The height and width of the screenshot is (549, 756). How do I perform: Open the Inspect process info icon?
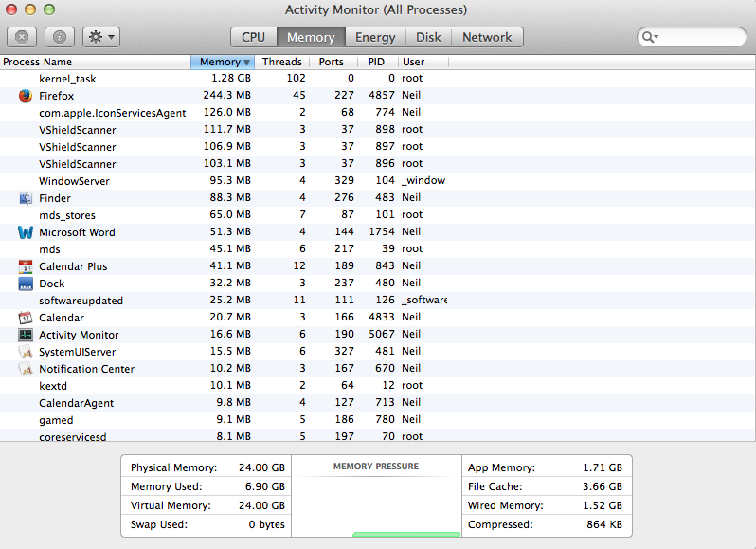pyautogui.click(x=60, y=37)
